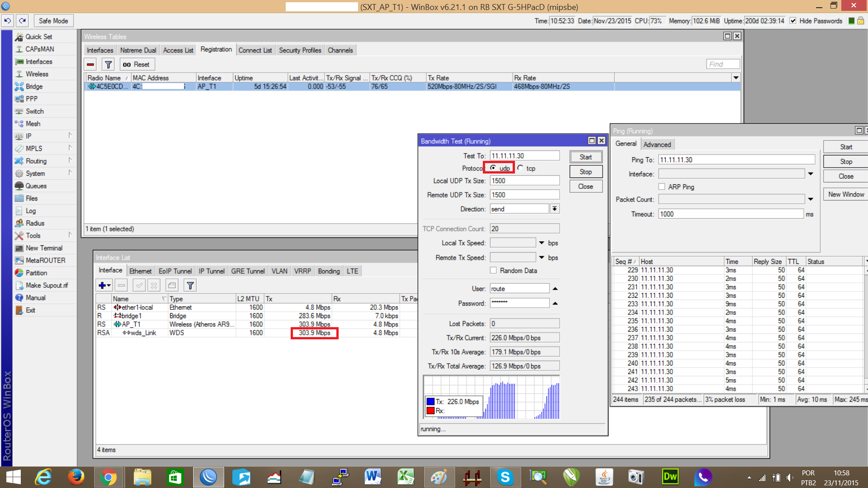Click the undo arrow icon in toolbar
The height and width of the screenshot is (488, 868).
(x=8, y=21)
